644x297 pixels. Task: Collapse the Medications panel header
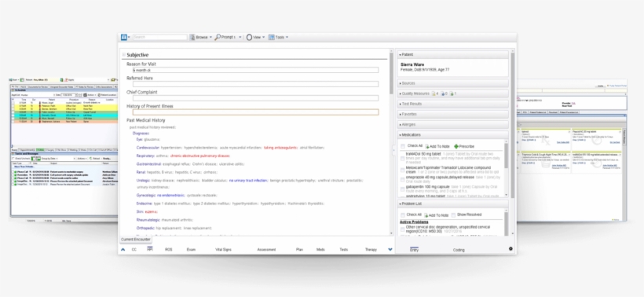click(x=452, y=134)
